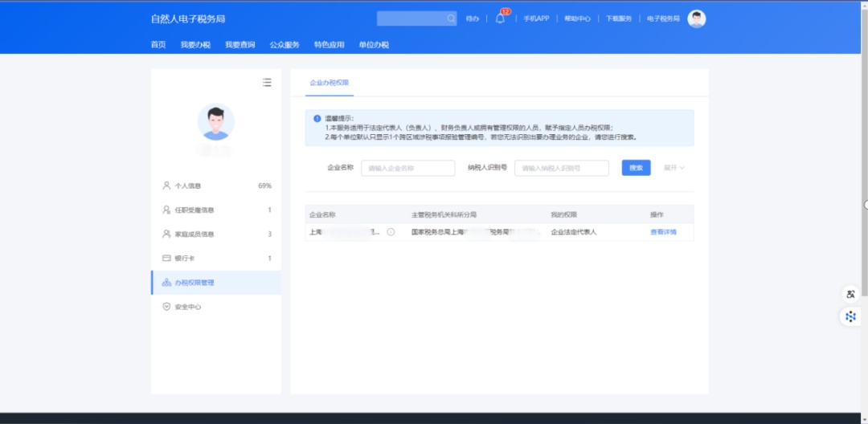
Task: Click the info icon beside company name
Action: 391,232
